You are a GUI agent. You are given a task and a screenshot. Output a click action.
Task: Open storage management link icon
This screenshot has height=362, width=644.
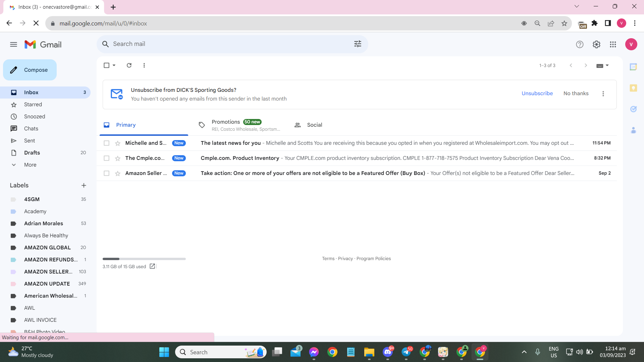(152, 266)
